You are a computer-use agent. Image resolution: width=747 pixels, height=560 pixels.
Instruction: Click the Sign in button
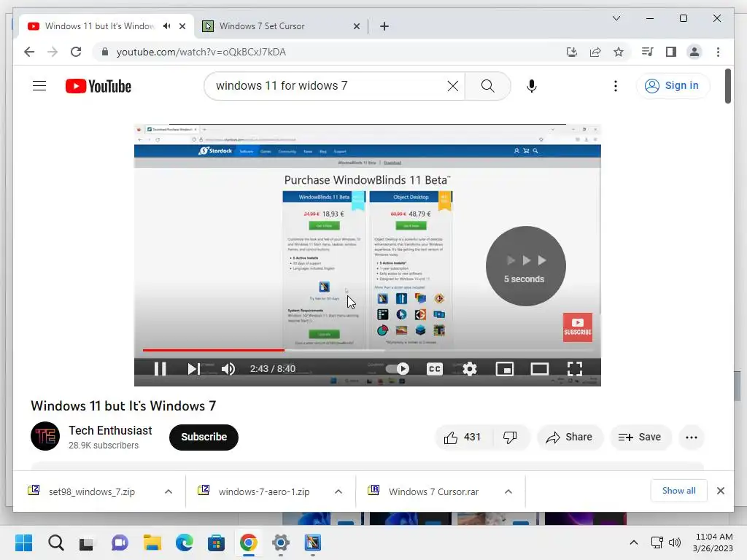672,86
